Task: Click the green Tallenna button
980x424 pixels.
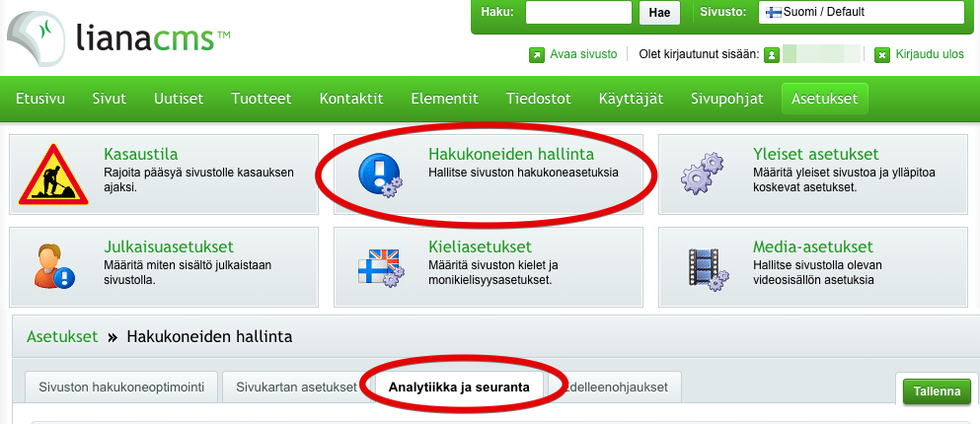Action: 937,391
